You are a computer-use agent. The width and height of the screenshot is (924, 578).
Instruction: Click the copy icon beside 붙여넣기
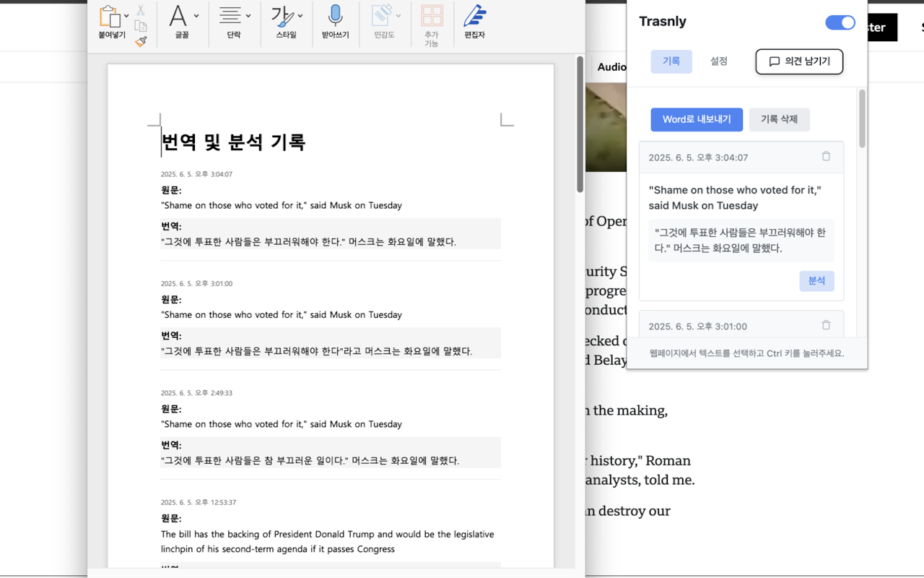(x=141, y=26)
